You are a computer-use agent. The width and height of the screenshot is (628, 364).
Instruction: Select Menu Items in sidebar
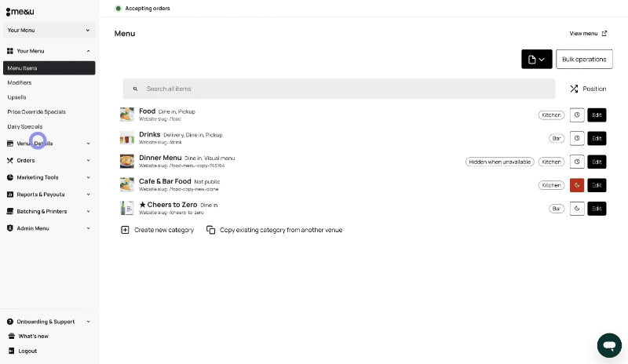(49, 68)
